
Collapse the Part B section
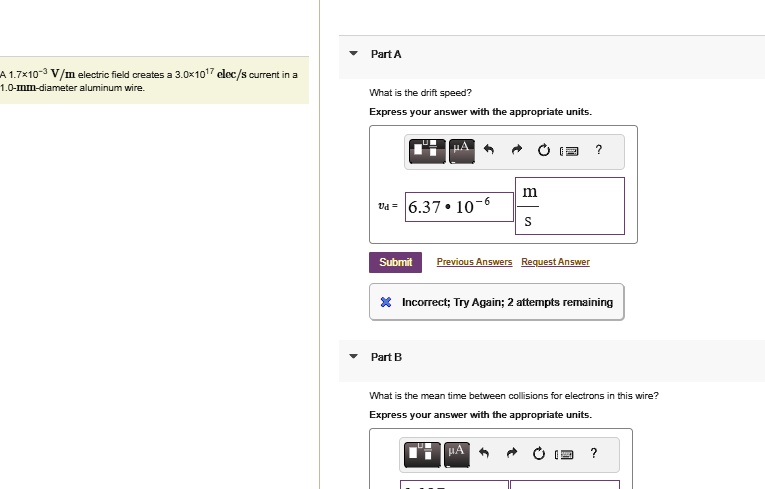354,357
